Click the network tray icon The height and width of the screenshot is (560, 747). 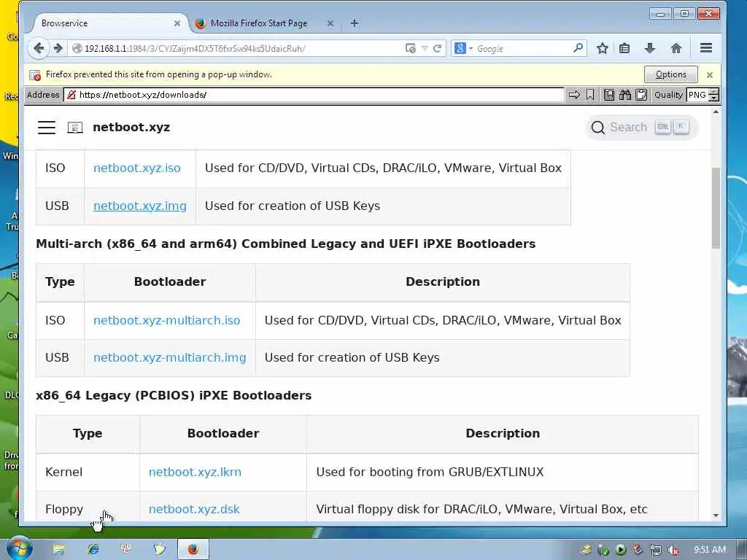tap(656, 550)
